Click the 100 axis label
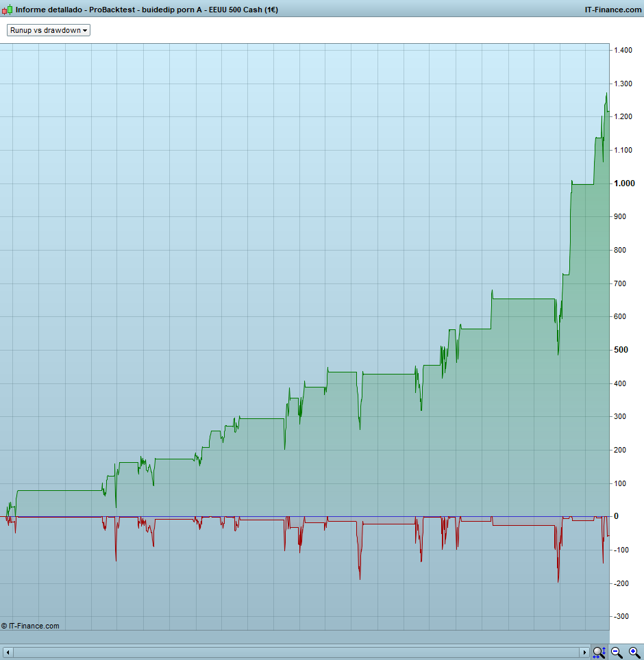The width and height of the screenshot is (644, 660). click(620, 483)
